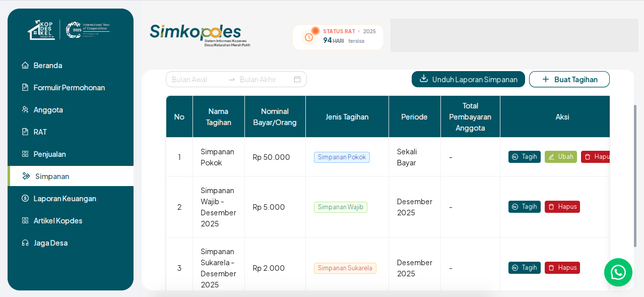The height and width of the screenshot is (297, 644).
Task: Open the floating WhatsApp chat icon
Action: click(x=618, y=272)
